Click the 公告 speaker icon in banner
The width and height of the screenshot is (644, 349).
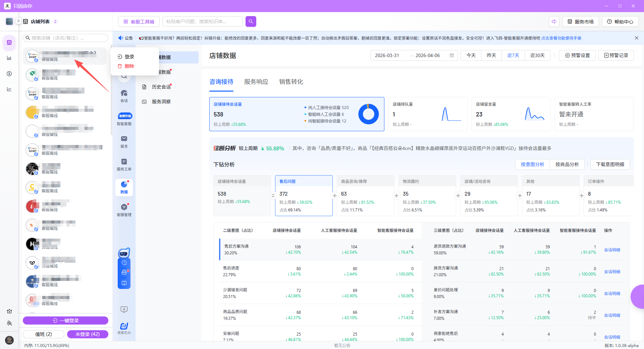click(121, 38)
